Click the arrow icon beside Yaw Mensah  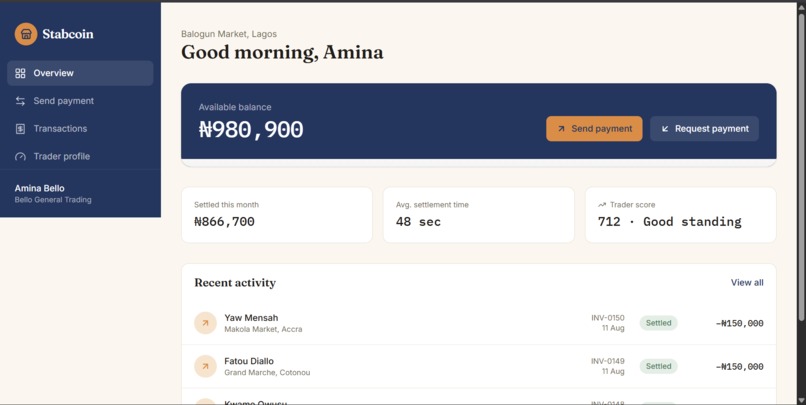coord(205,323)
